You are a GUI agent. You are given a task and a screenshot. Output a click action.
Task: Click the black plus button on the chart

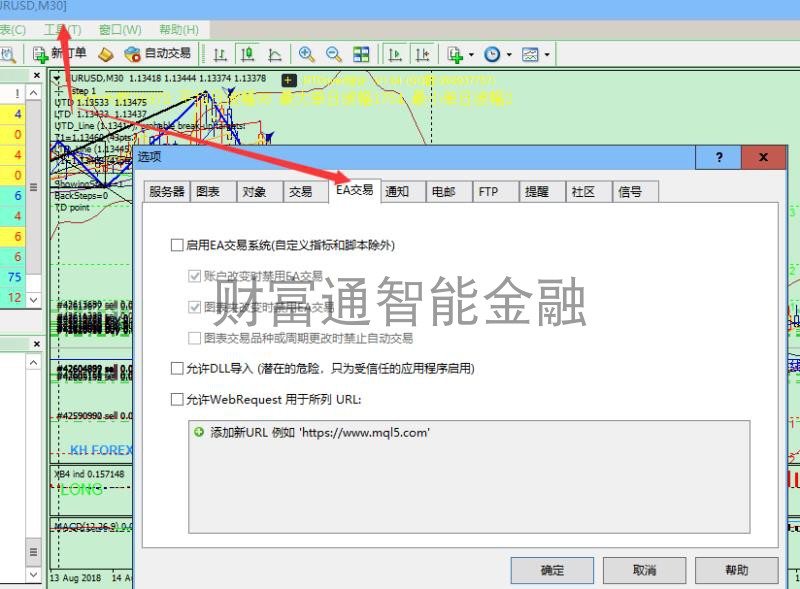point(288,80)
